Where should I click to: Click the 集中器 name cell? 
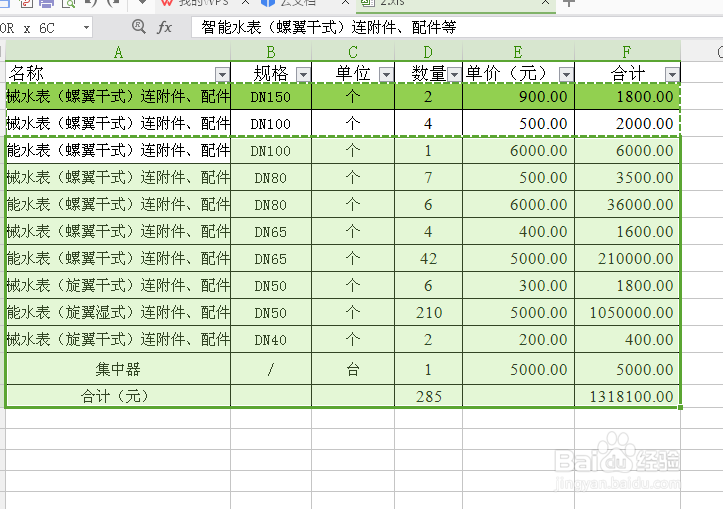coord(118,369)
